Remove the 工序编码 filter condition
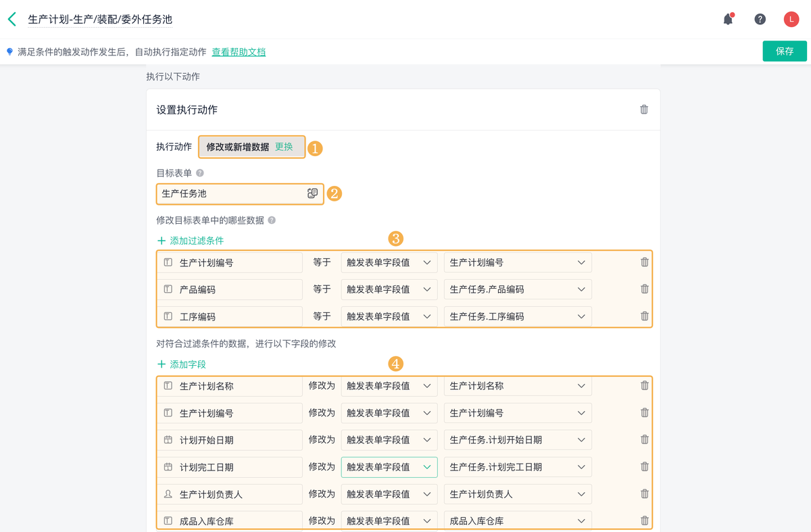The image size is (811, 532). click(644, 316)
